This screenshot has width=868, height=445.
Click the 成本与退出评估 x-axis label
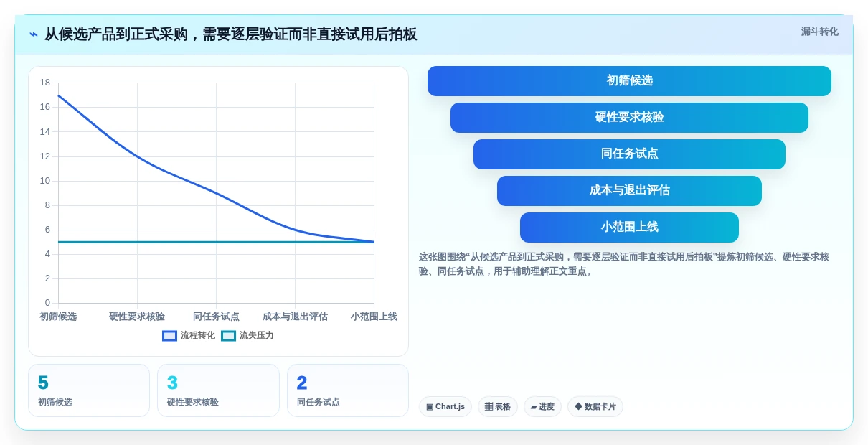pos(295,317)
